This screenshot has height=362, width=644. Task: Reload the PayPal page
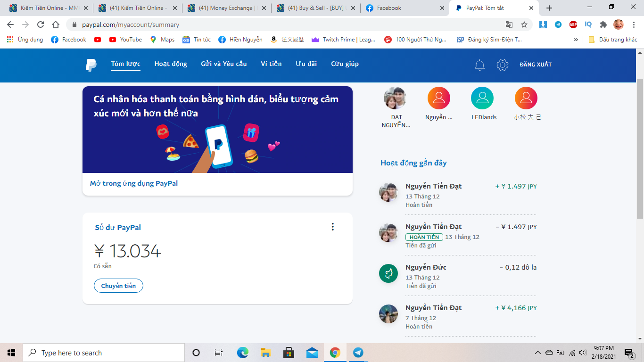pyautogui.click(x=41, y=25)
